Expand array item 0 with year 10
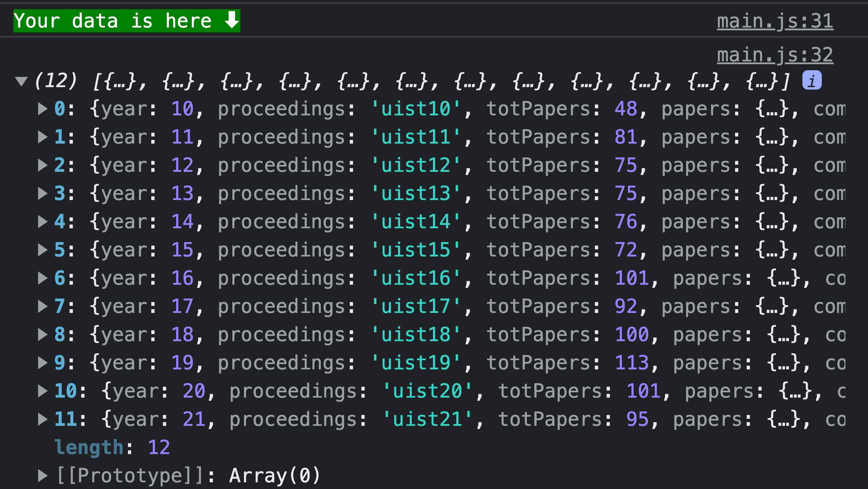The image size is (868, 489). tap(42, 109)
